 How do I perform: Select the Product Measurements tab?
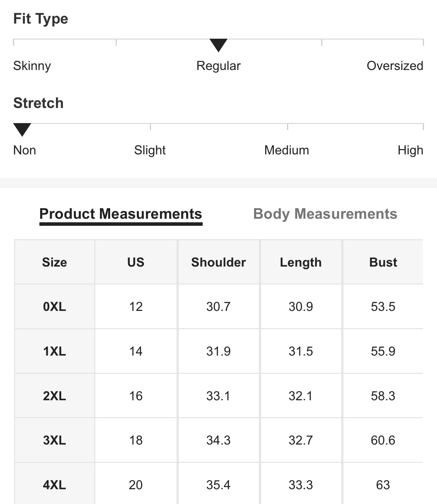[x=121, y=214]
